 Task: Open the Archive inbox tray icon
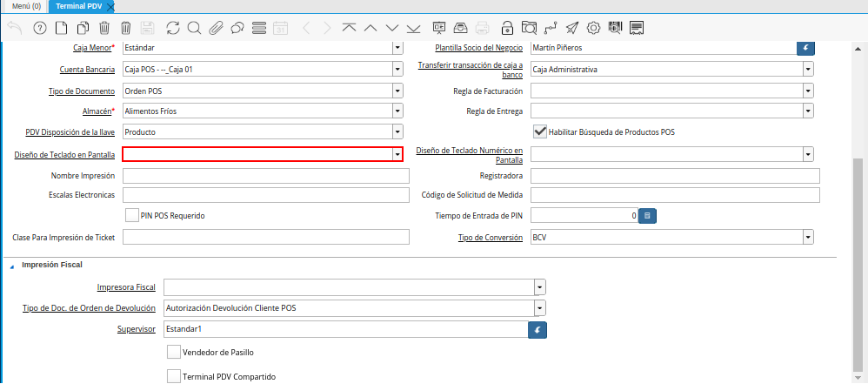point(461,28)
